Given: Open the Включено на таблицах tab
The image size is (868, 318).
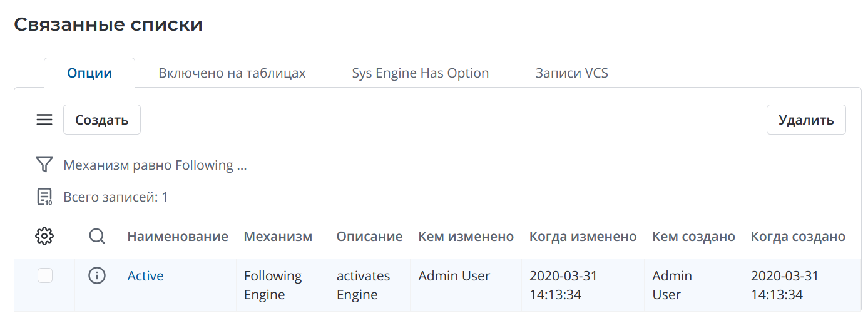Looking at the screenshot, I should pyautogui.click(x=232, y=73).
